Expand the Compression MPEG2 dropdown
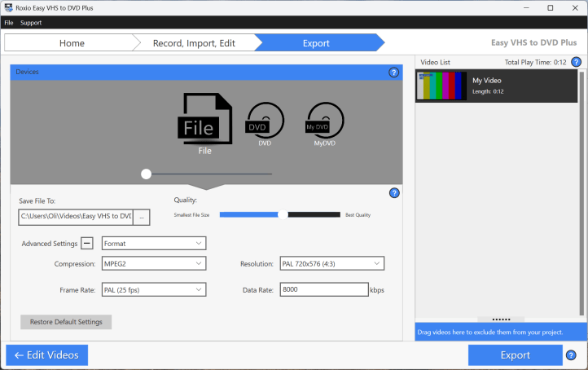The height and width of the screenshot is (370, 588). coord(153,263)
